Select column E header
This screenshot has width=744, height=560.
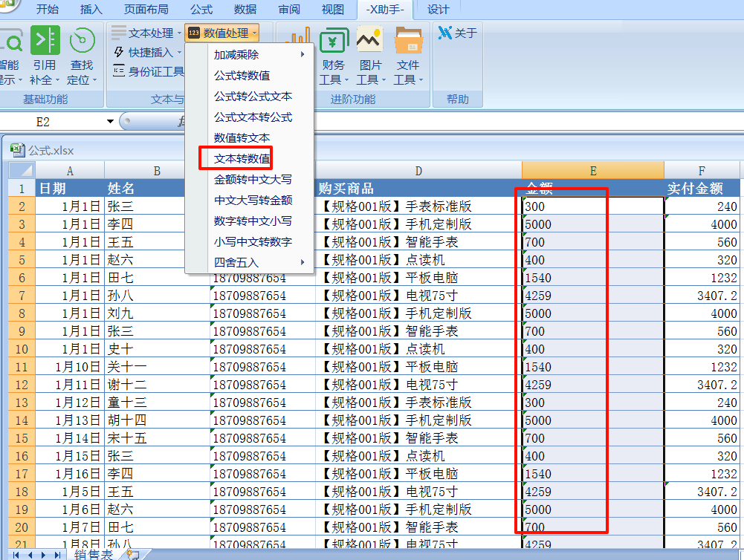592,171
